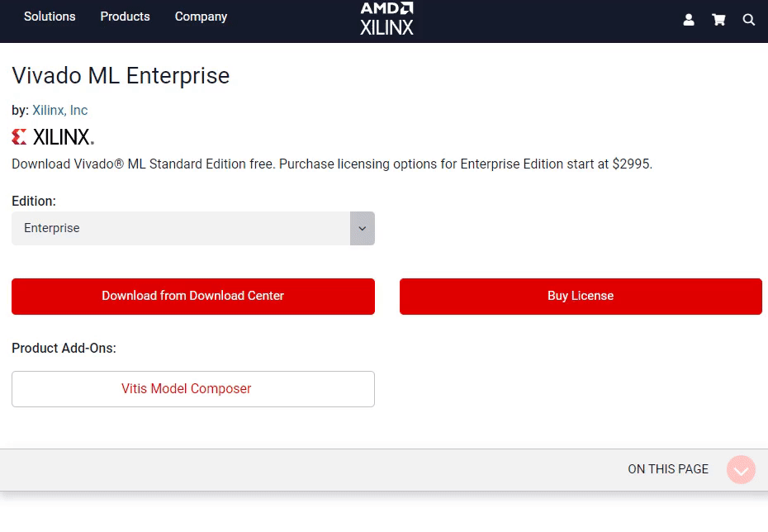
Task: Click the AMD Xilinx logo in header
Action: [386, 19]
